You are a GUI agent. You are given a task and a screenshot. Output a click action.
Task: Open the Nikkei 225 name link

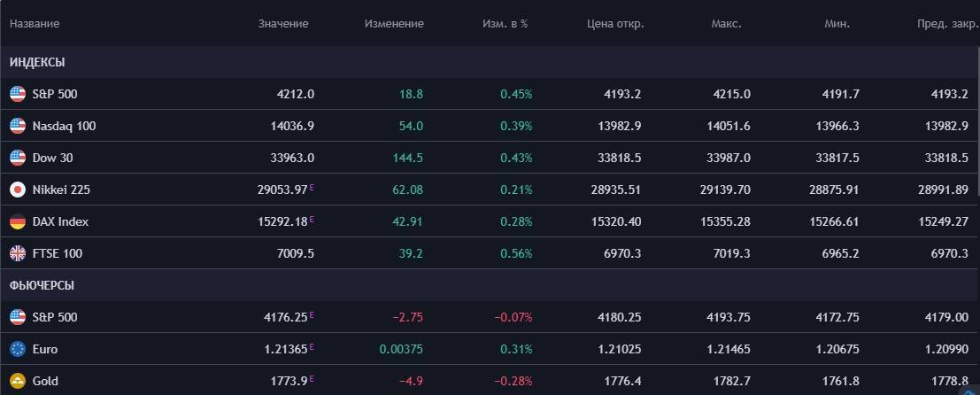pos(61,190)
